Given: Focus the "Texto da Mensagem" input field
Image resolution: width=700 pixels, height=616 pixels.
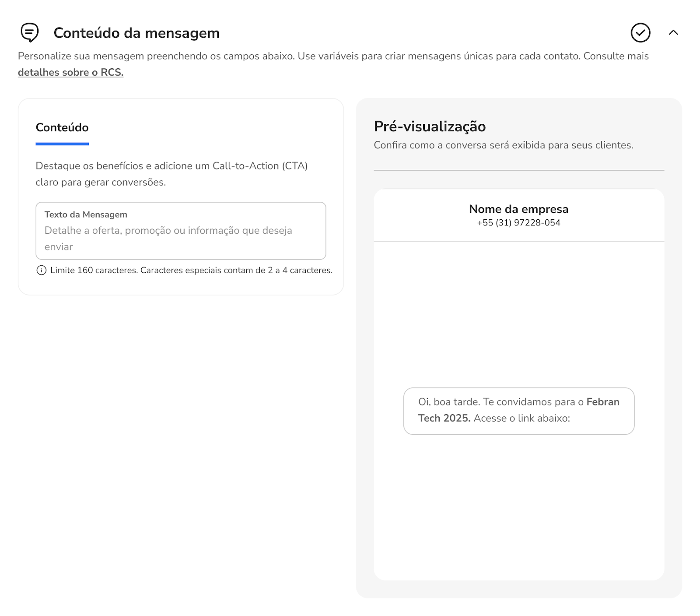Looking at the screenshot, I should tap(181, 238).
